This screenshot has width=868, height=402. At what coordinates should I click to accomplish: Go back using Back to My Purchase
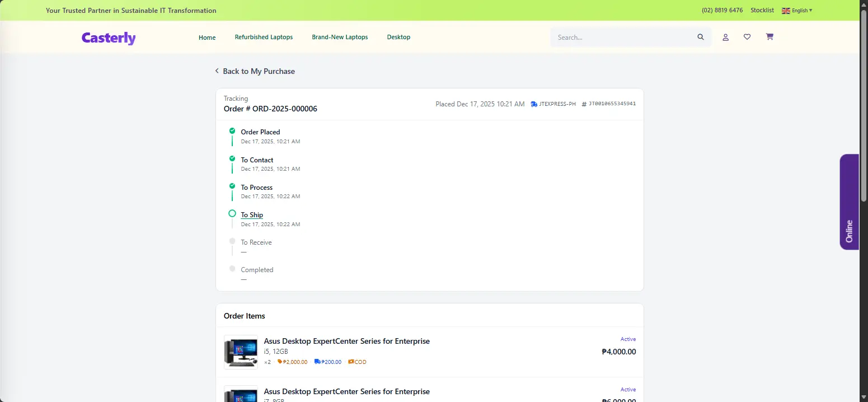255,71
